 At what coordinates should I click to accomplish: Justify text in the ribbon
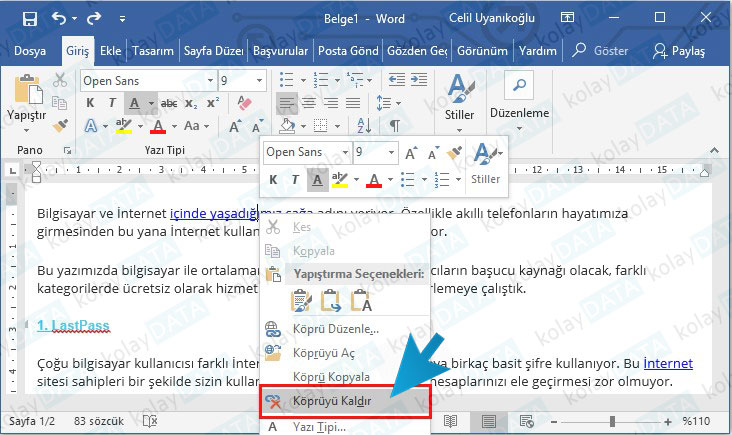tap(353, 103)
